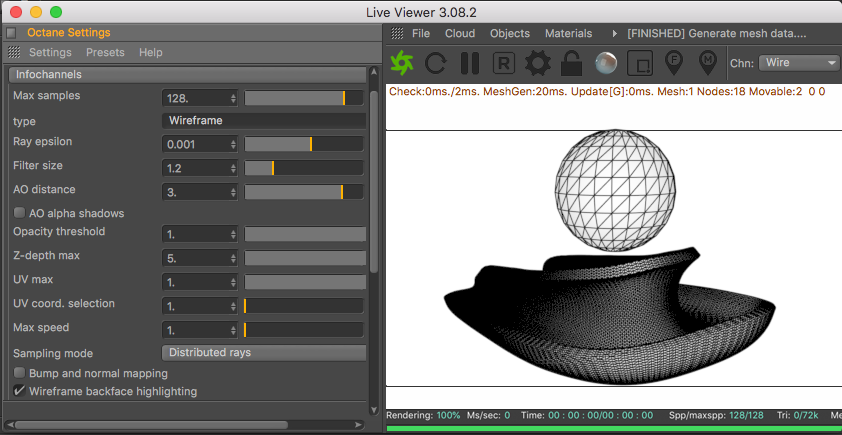The width and height of the screenshot is (842, 435).
Task: Enable Bump and normal mapping checkbox
Action: pyautogui.click(x=20, y=373)
